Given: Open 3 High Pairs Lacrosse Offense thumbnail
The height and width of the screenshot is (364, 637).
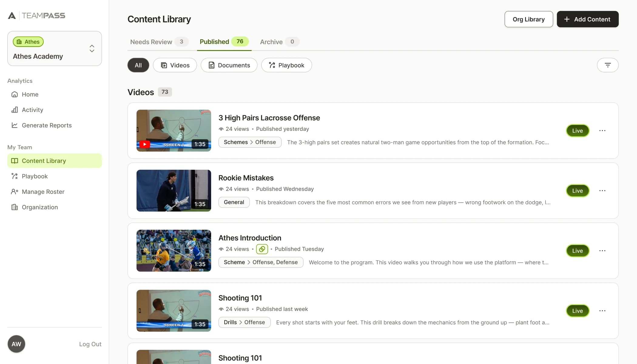Looking at the screenshot, I should (174, 131).
